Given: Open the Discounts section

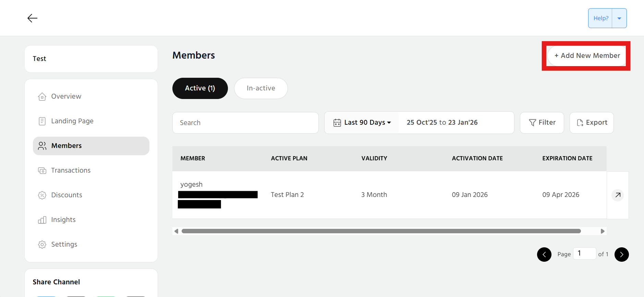Looking at the screenshot, I should coord(66,195).
